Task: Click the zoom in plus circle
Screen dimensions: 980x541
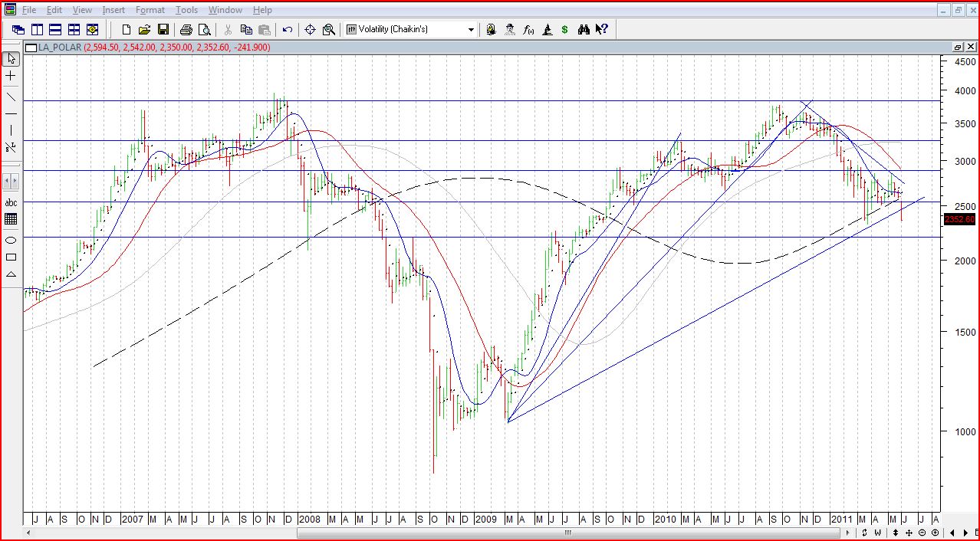Action: click(935, 533)
